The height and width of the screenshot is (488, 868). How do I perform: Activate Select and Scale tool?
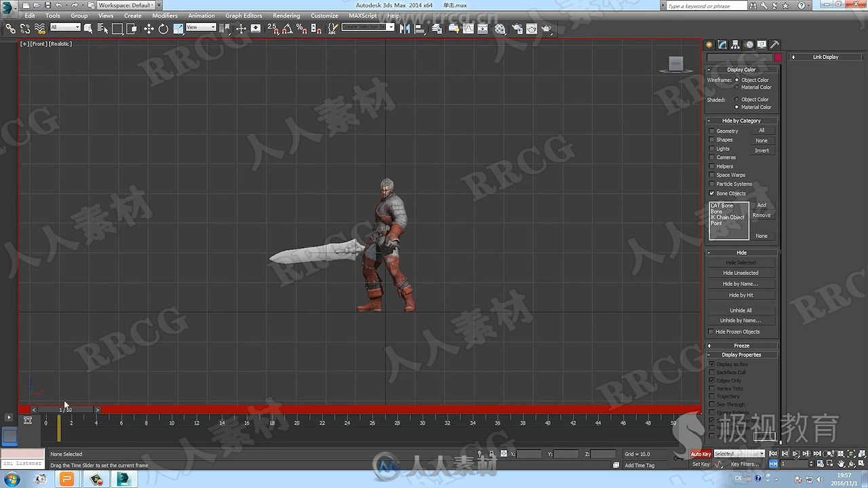pyautogui.click(x=178, y=28)
